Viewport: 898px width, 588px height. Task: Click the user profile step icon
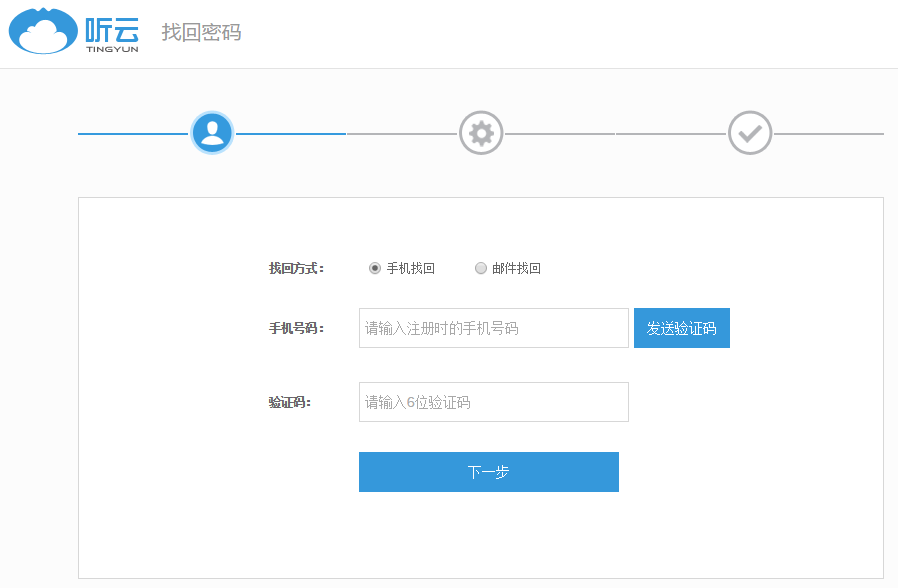click(212, 133)
